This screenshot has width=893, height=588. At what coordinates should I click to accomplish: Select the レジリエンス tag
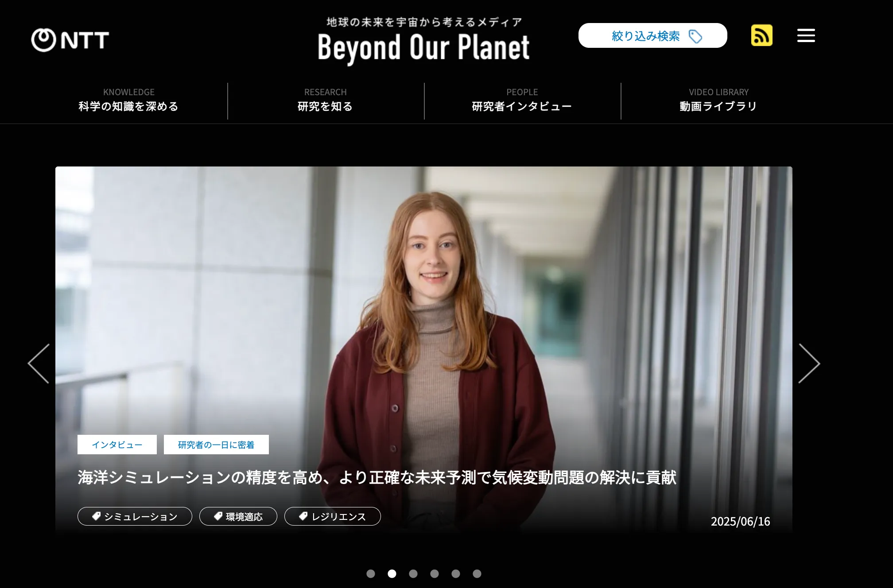pos(332,517)
